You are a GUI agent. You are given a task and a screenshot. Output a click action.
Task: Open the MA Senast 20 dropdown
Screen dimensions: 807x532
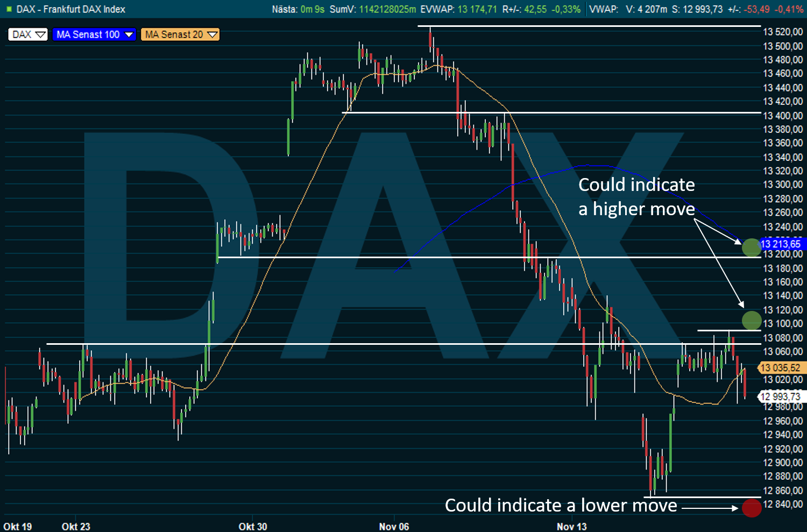pos(181,34)
